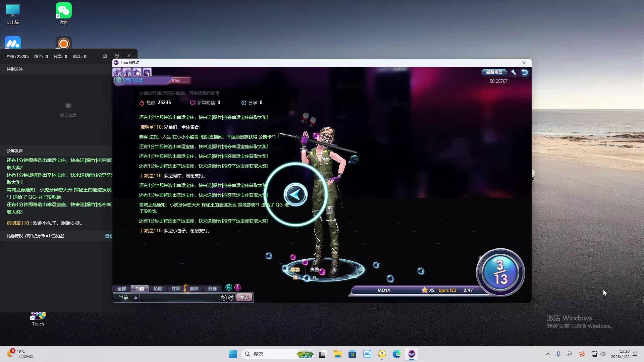Click the 发送 send button

[x=244, y=297]
